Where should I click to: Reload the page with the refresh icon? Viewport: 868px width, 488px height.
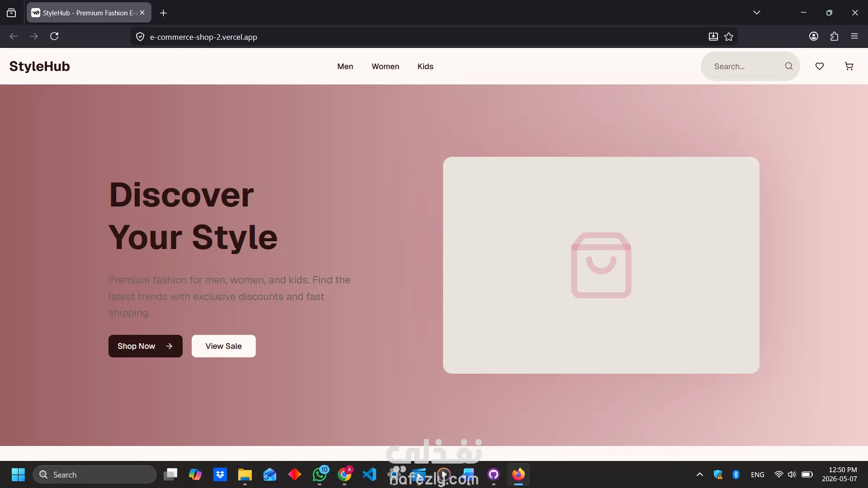(54, 37)
